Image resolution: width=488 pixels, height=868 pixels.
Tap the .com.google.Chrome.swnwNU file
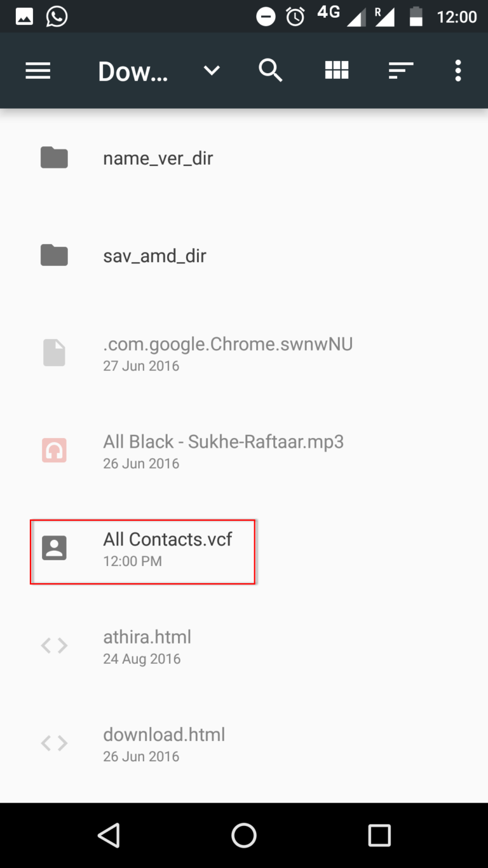[x=227, y=353]
